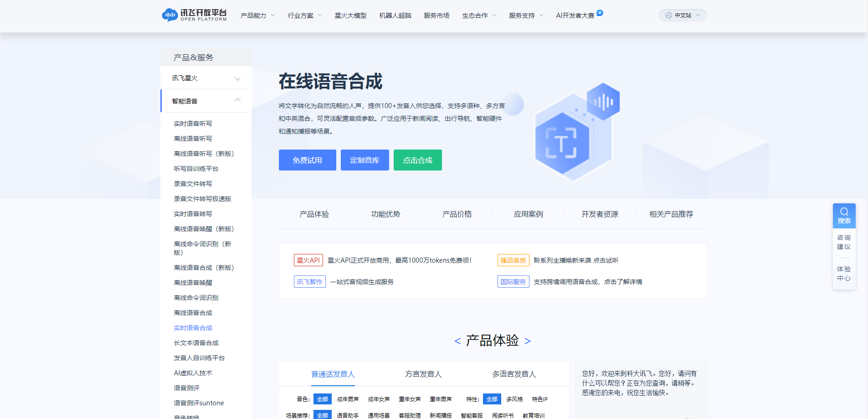Open 服务市场 in the top menu
868x419 pixels.
[437, 16]
